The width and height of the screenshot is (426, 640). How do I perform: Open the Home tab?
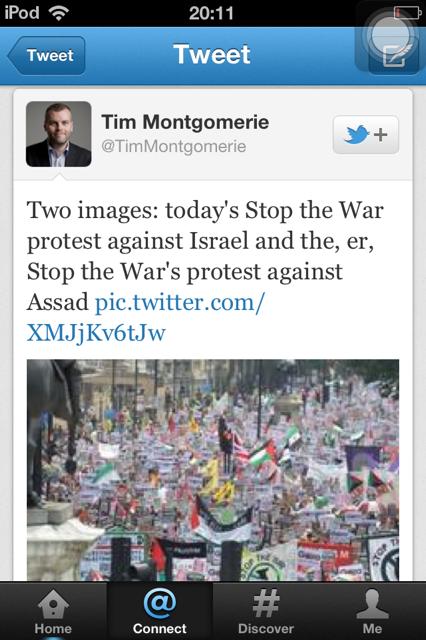[53, 611]
